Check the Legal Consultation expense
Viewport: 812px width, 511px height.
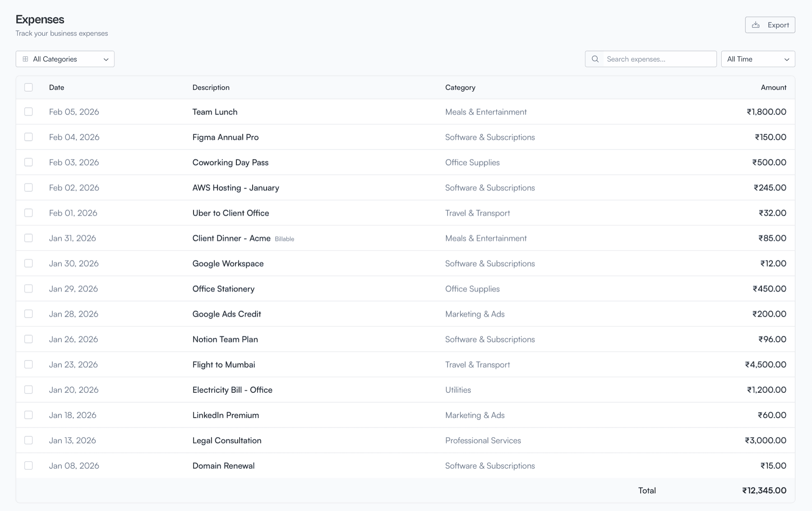pyautogui.click(x=28, y=440)
